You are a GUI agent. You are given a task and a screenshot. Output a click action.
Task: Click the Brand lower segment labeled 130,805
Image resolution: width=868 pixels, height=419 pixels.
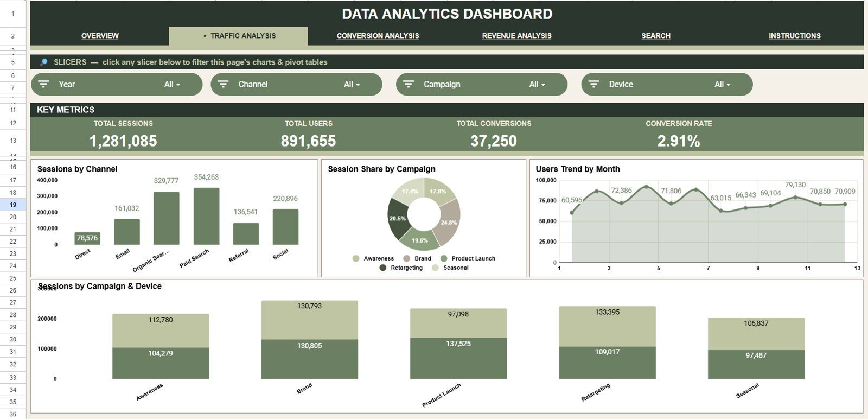[309, 359]
